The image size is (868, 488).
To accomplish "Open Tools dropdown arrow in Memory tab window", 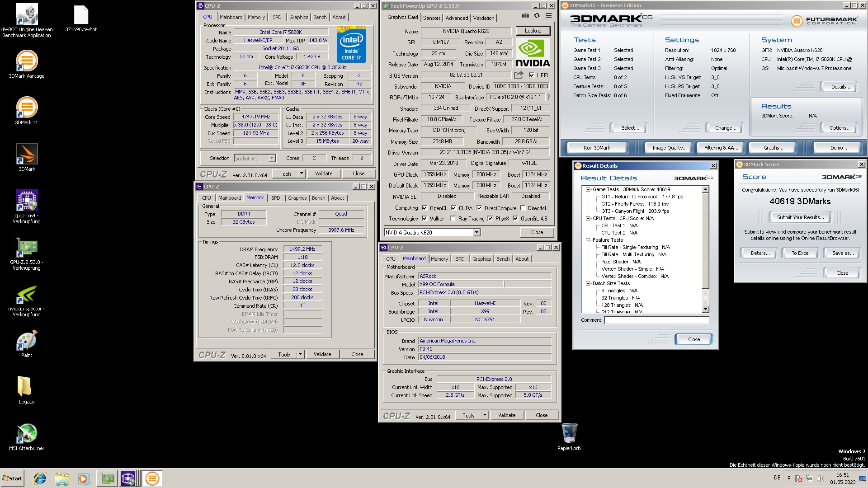I will pyautogui.click(x=301, y=354).
